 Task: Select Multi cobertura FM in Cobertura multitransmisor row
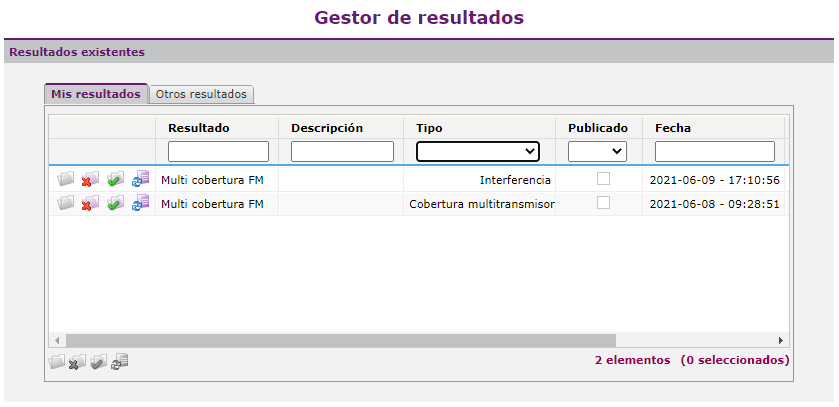212,204
